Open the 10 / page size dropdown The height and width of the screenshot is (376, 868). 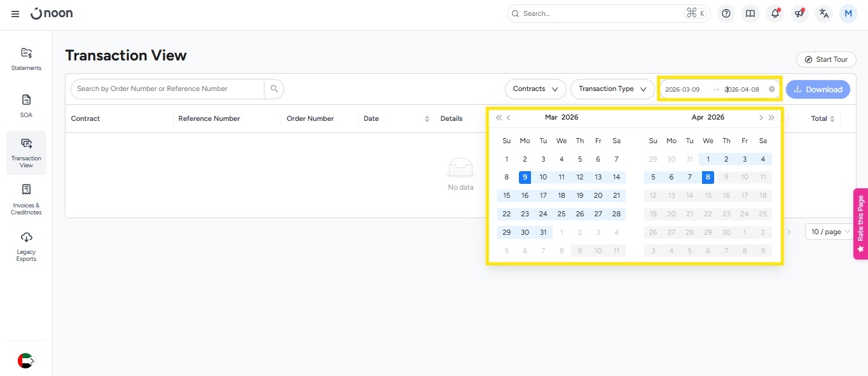tap(830, 232)
